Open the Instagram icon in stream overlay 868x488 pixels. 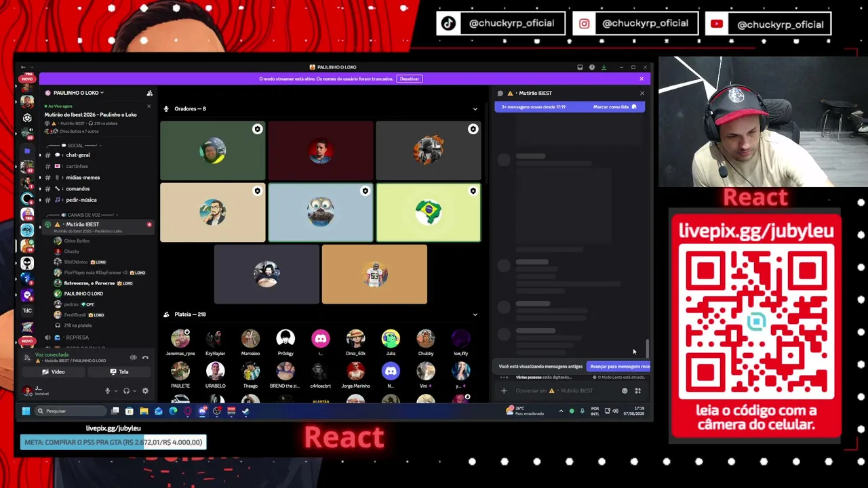tap(584, 24)
